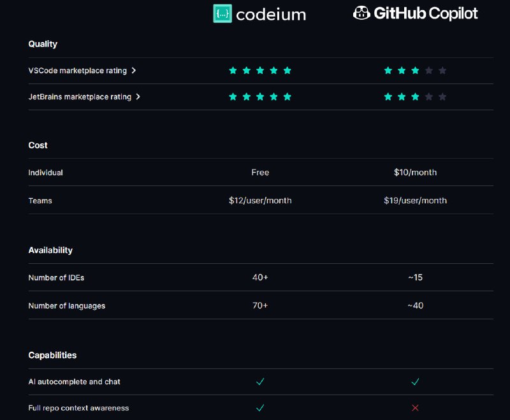Click Codeium's AI autocomplete checkmark
Screen dimensions: 510x420
click(260, 382)
